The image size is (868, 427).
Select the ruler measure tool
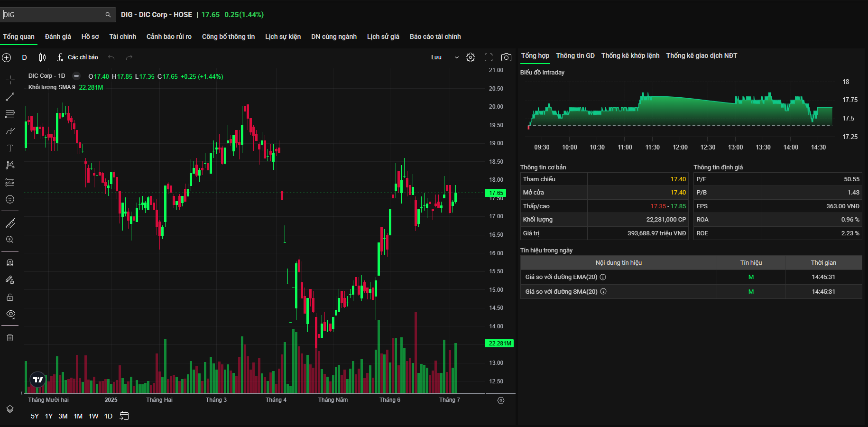click(10, 223)
